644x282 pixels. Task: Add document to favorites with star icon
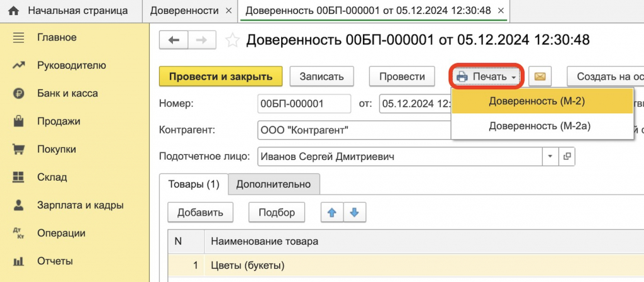pos(233,40)
